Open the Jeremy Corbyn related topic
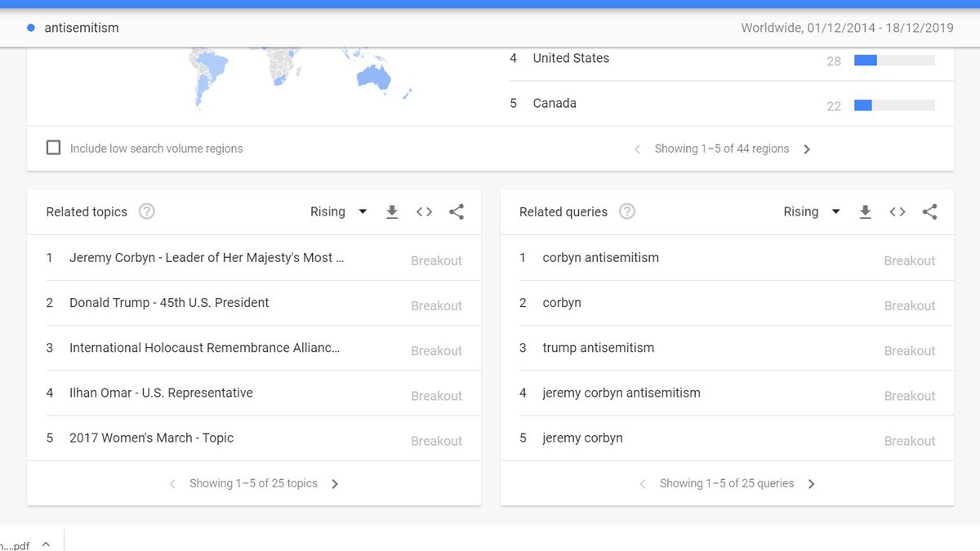 207,258
